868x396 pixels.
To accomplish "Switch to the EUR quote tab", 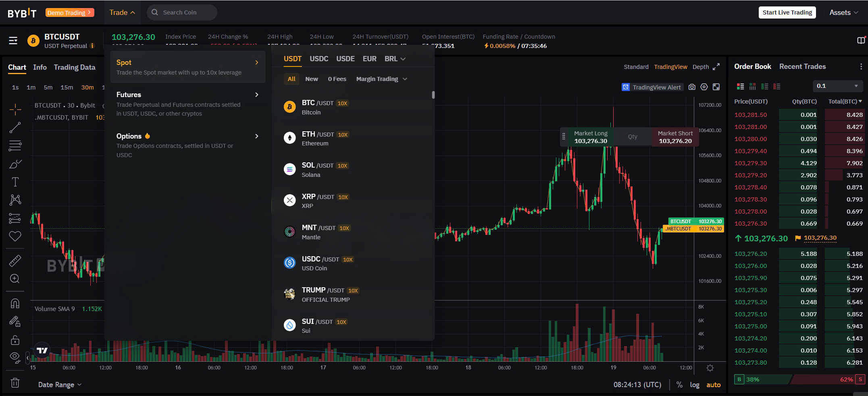I will pos(370,59).
